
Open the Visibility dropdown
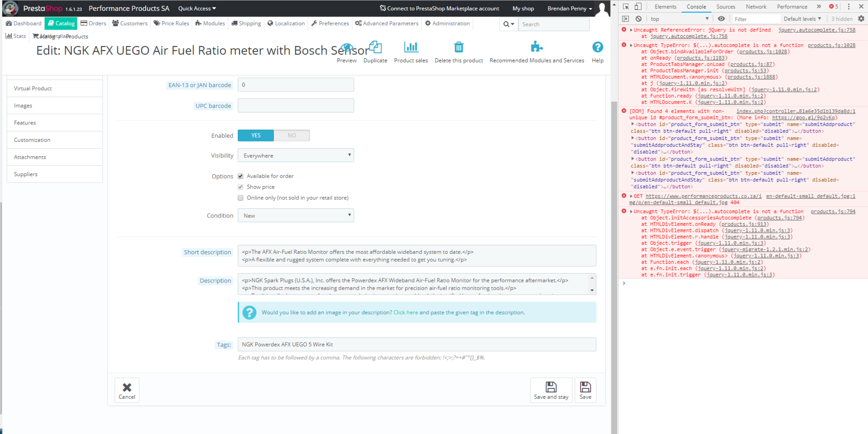click(x=296, y=155)
